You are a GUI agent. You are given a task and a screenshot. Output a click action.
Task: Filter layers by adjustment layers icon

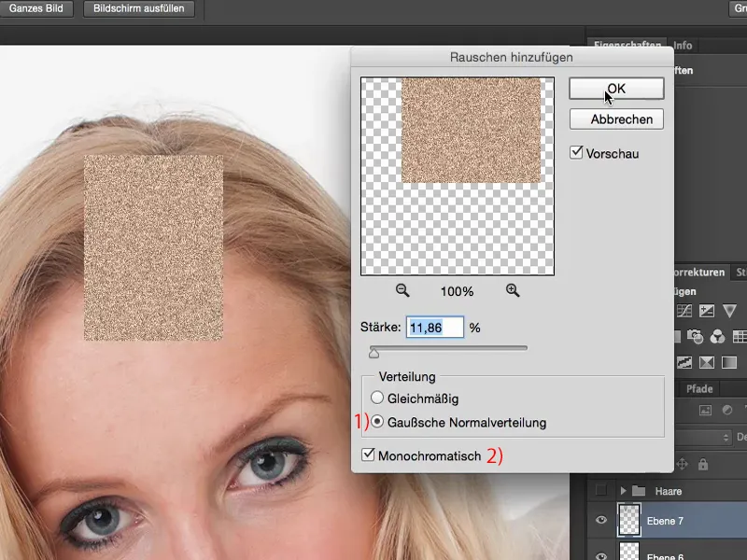[x=727, y=410]
